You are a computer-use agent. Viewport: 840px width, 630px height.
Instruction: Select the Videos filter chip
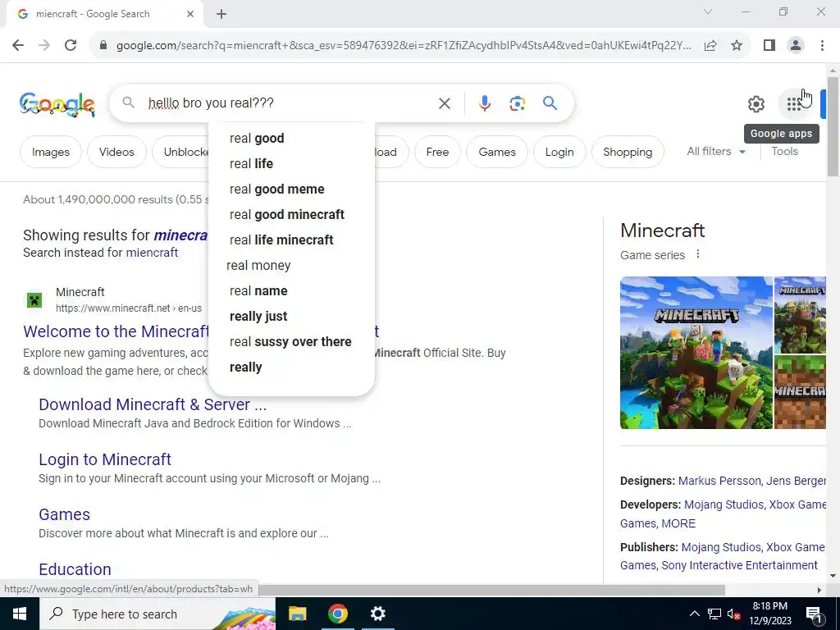tap(116, 152)
